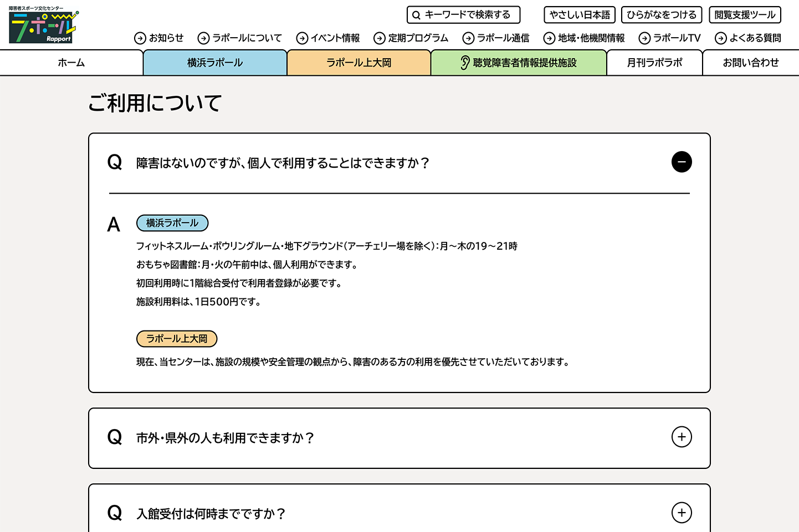Switch to the ラポール上大岡 tab

click(x=358, y=63)
